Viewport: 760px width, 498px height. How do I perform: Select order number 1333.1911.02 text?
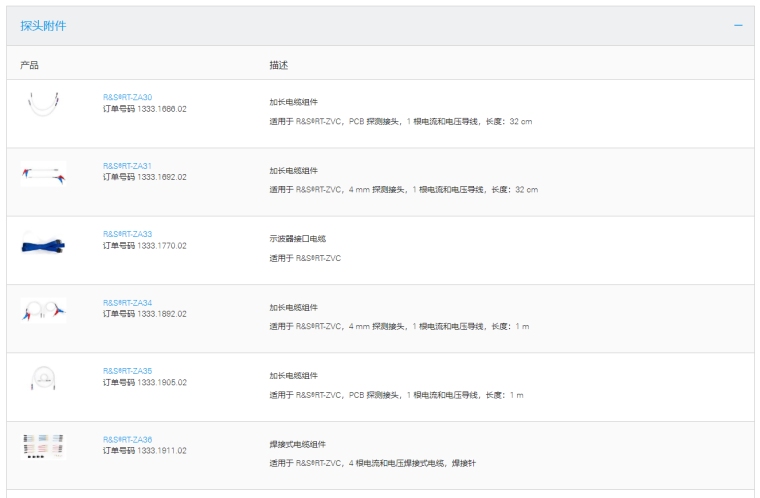coord(162,450)
